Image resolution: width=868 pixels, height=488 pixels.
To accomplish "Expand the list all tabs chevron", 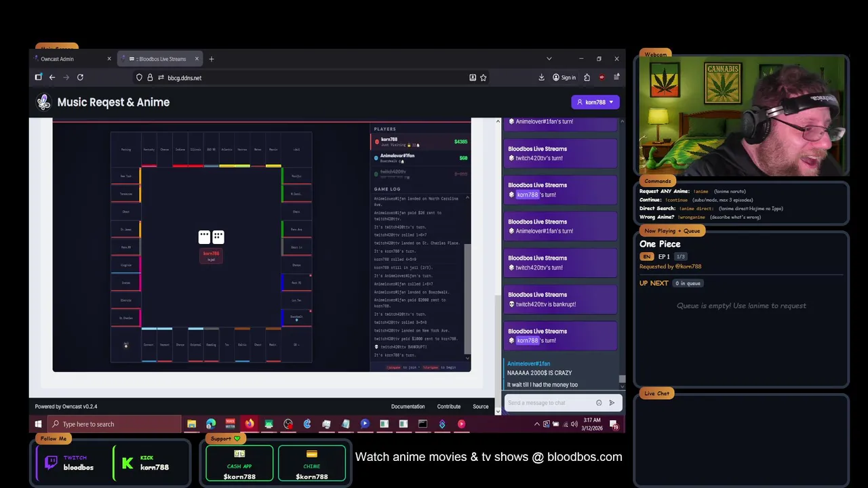I will 549,59.
